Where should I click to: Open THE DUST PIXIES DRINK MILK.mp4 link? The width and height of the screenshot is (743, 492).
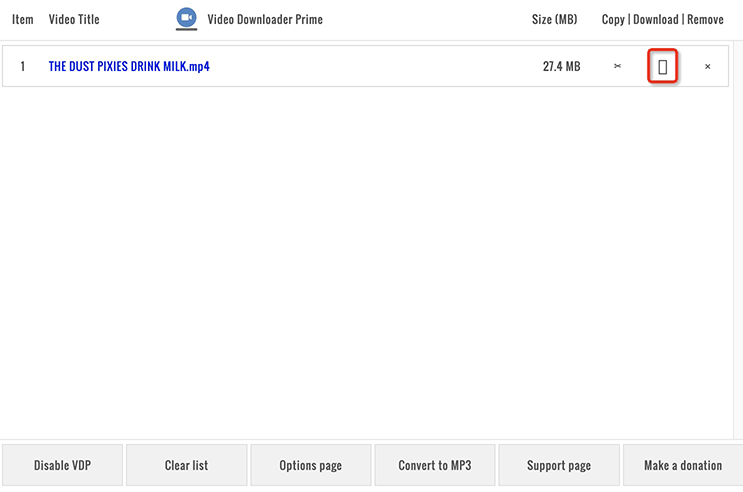click(129, 66)
